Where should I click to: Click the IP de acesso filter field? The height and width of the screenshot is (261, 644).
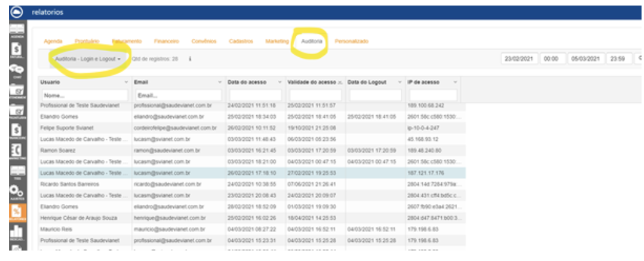pos(433,95)
